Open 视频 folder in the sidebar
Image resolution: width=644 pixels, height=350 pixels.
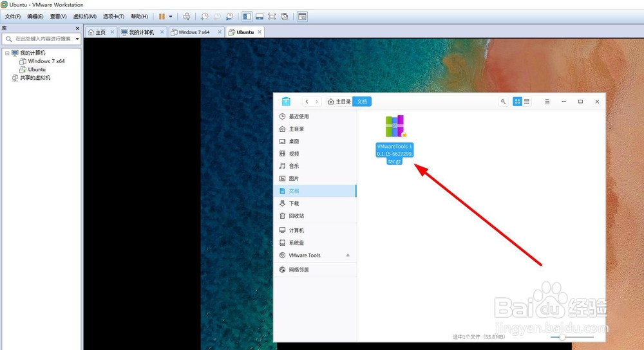pos(315,154)
